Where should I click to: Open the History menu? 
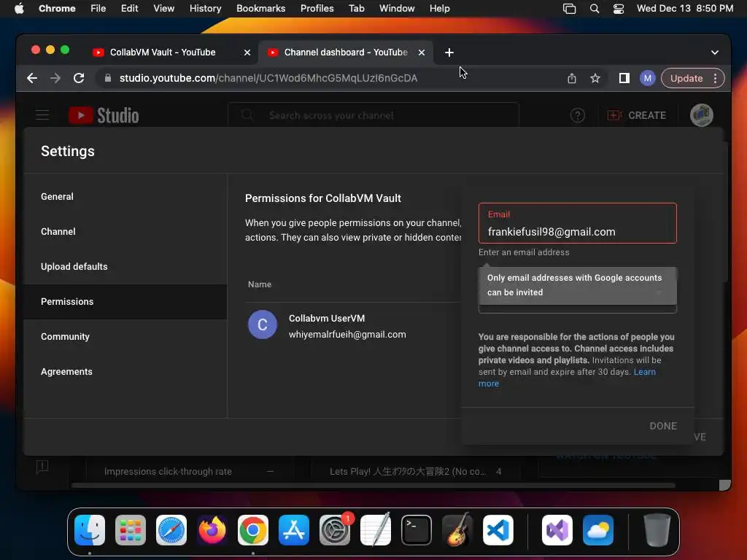(x=205, y=9)
